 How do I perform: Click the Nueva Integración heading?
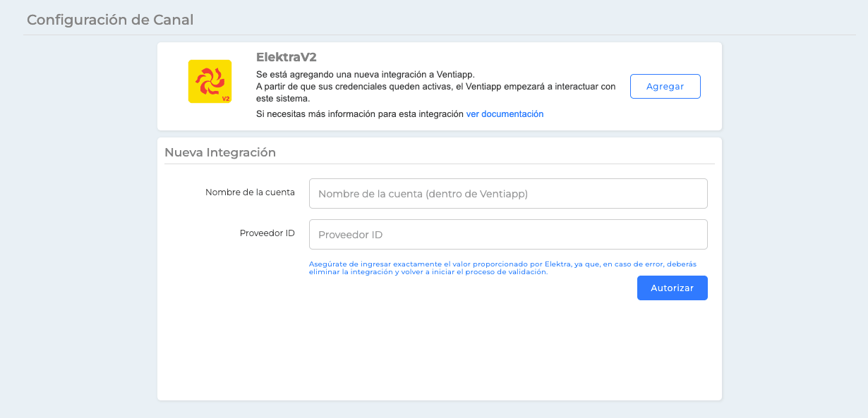click(x=220, y=152)
